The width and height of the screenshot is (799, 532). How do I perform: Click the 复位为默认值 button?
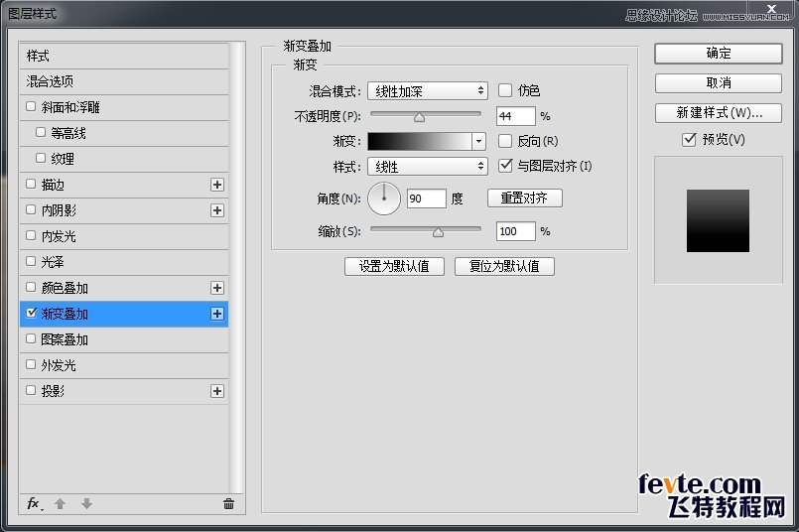[x=504, y=266]
